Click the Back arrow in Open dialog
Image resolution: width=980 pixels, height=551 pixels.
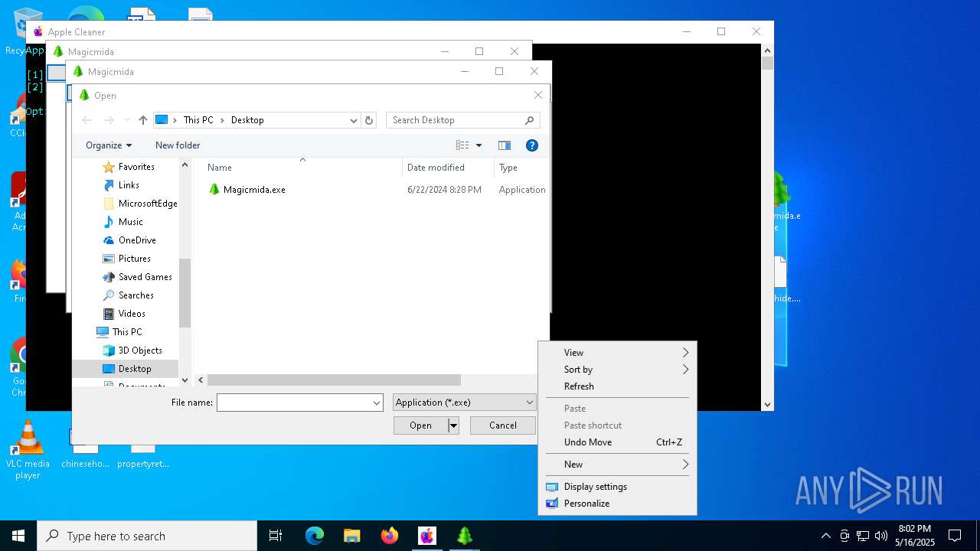point(87,120)
